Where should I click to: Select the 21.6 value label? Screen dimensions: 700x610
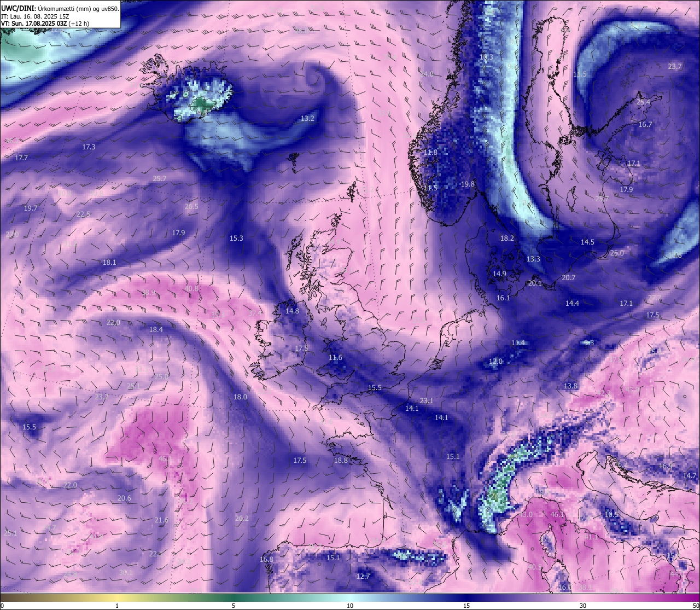click(161, 520)
